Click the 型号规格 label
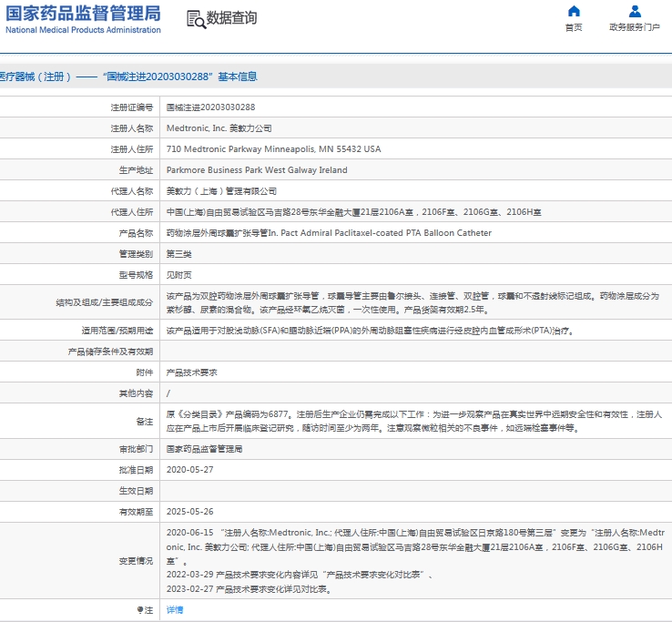 pos(136,275)
